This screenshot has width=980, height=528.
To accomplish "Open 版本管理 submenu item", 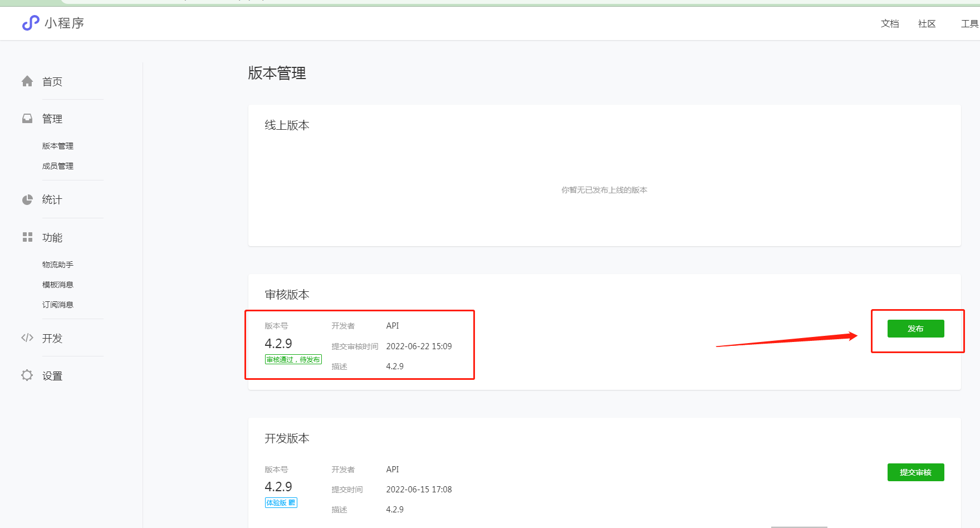I will pyautogui.click(x=58, y=146).
